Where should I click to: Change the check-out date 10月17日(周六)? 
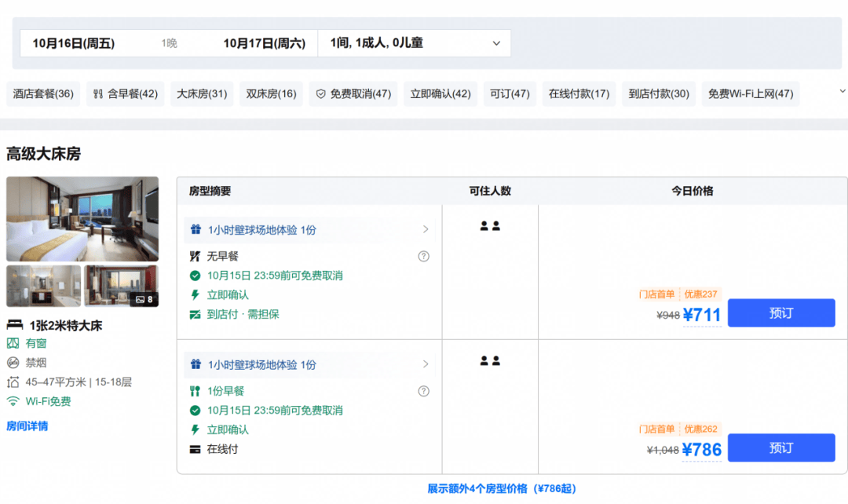pyautogui.click(x=265, y=43)
